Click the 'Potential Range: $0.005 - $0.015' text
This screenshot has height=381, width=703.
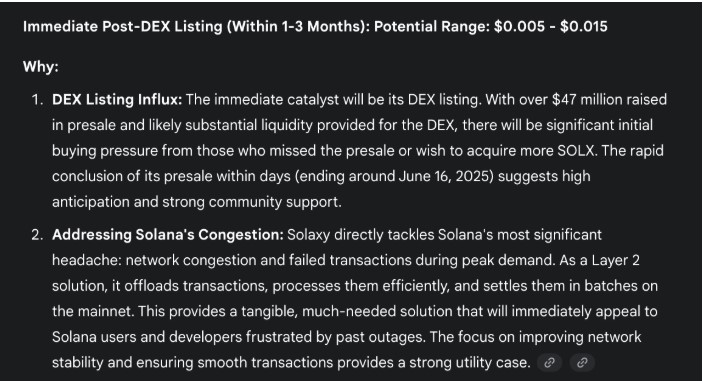[x=490, y=26]
